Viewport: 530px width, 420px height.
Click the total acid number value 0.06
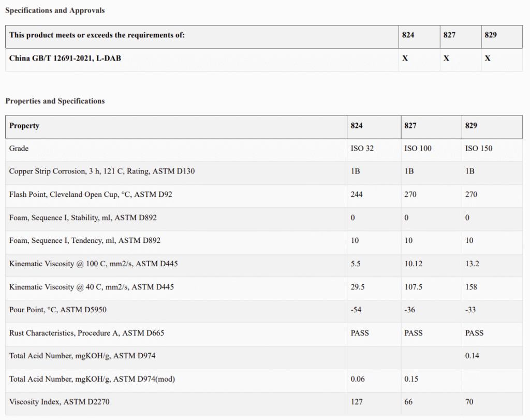click(x=358, y=379)
